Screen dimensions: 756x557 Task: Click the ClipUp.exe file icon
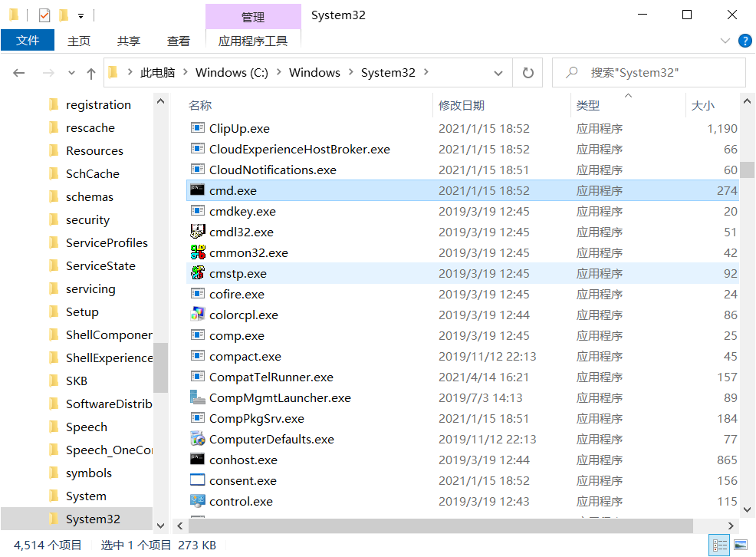click(197, 128)
